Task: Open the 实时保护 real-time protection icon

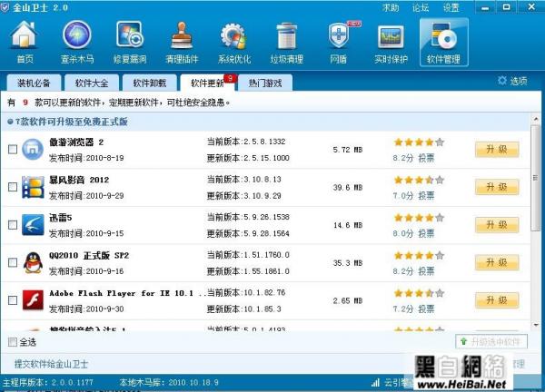Action: pos(391,42)
